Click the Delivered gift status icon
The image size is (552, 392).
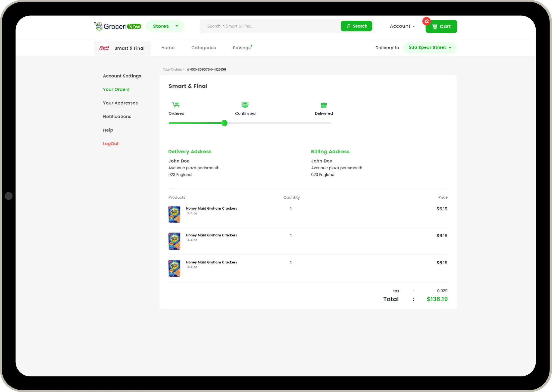pos(324,105)
